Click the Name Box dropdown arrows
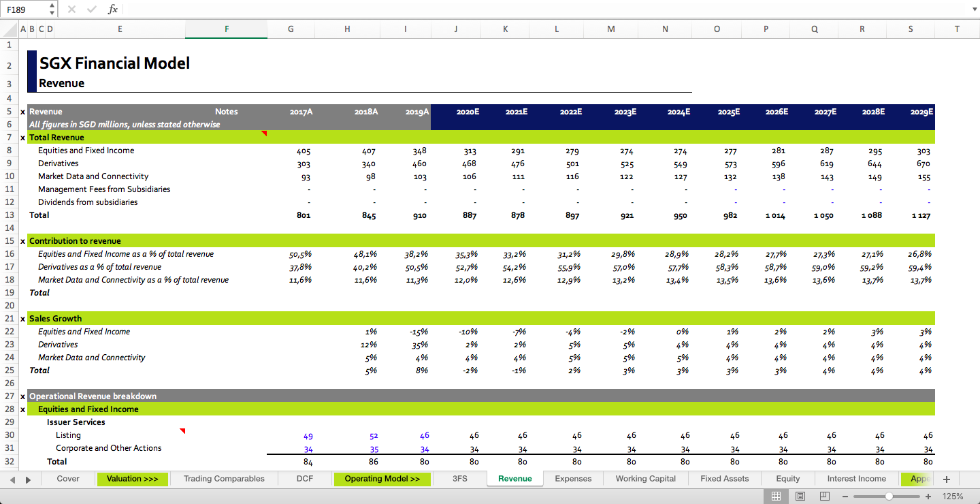The image size is (980, 504). [x=53, y=10]
